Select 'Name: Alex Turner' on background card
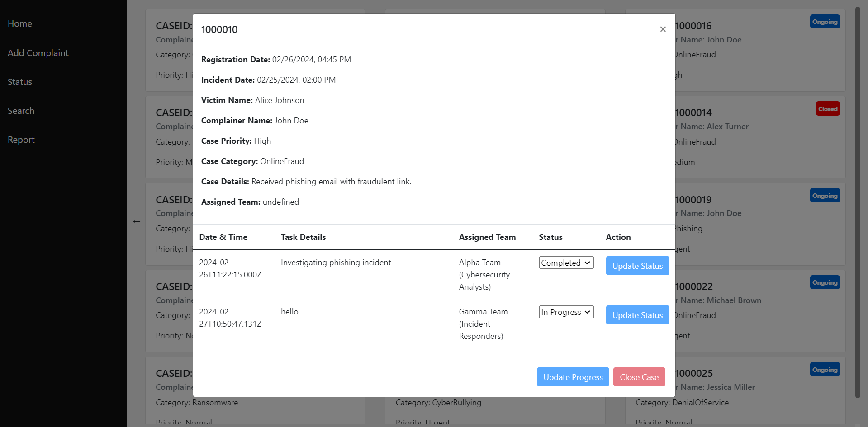The image size is (868, 427). pyautogui.click(x=714, y=127)
